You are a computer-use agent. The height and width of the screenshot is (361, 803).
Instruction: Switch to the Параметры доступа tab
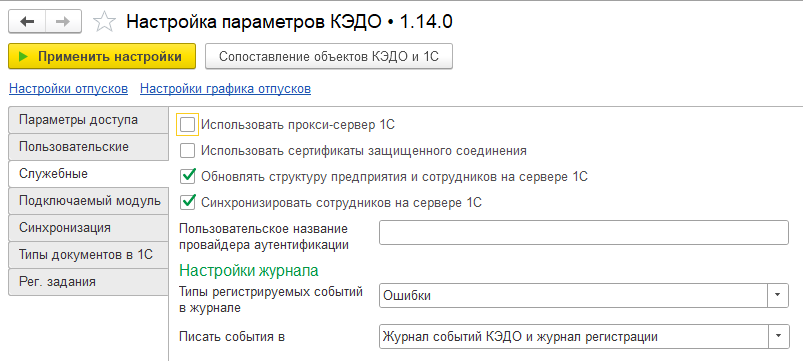click(x=89, y=120)
